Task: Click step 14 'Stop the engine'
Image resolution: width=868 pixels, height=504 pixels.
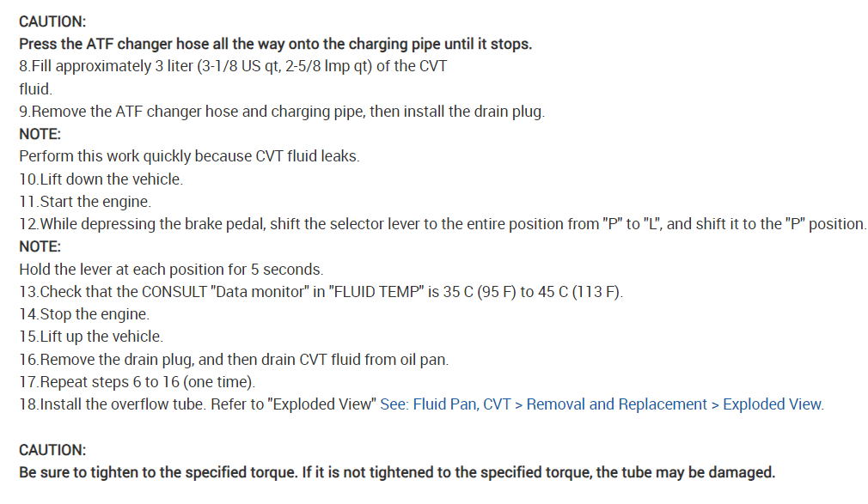Action: pyautogui.click(x=84, y=314)
